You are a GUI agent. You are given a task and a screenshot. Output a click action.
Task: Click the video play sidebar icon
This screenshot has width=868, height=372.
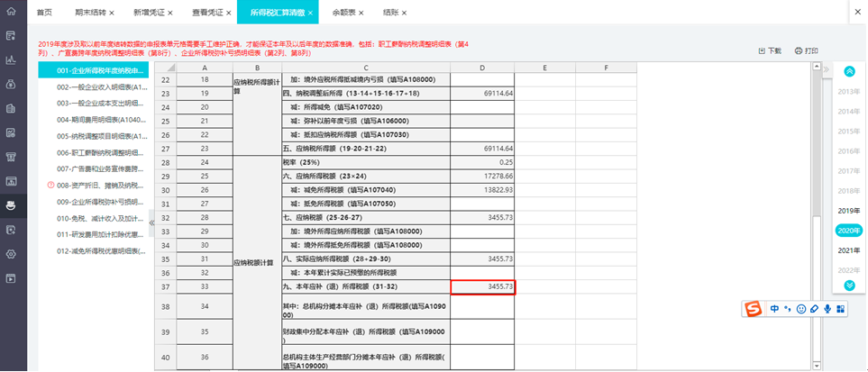pyautogui.click(x=11, y=278)
